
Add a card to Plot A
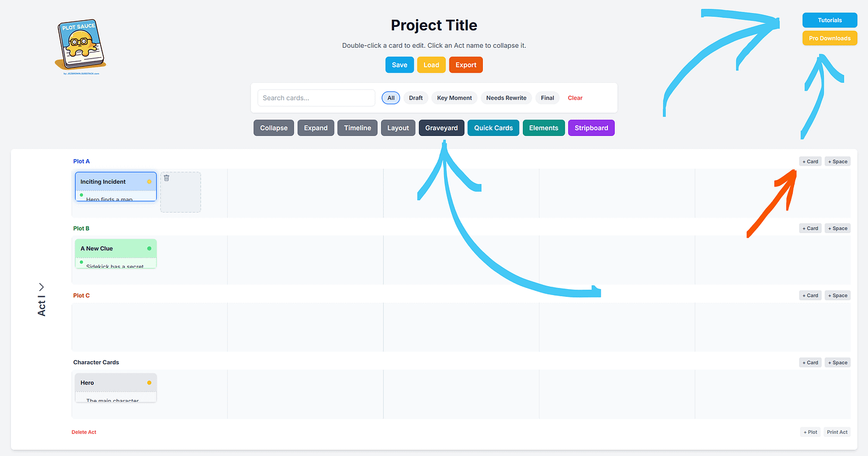pyautogui.click(x=810, y=162)
